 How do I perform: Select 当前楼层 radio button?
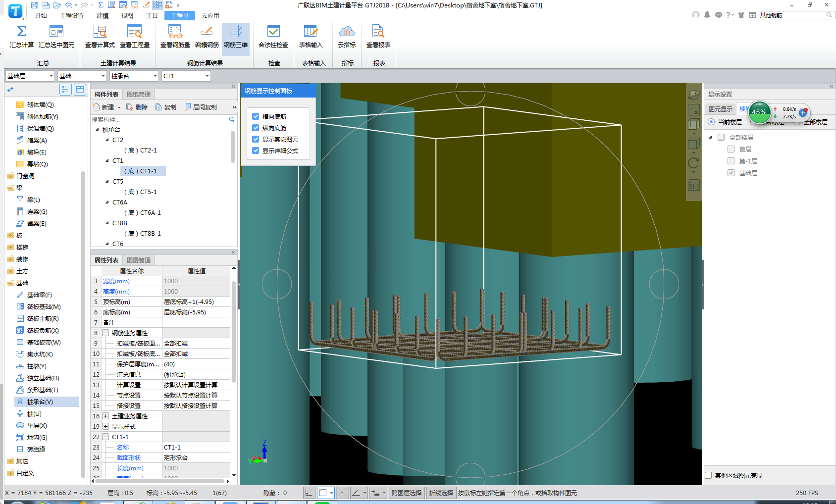tap(711, 122)
